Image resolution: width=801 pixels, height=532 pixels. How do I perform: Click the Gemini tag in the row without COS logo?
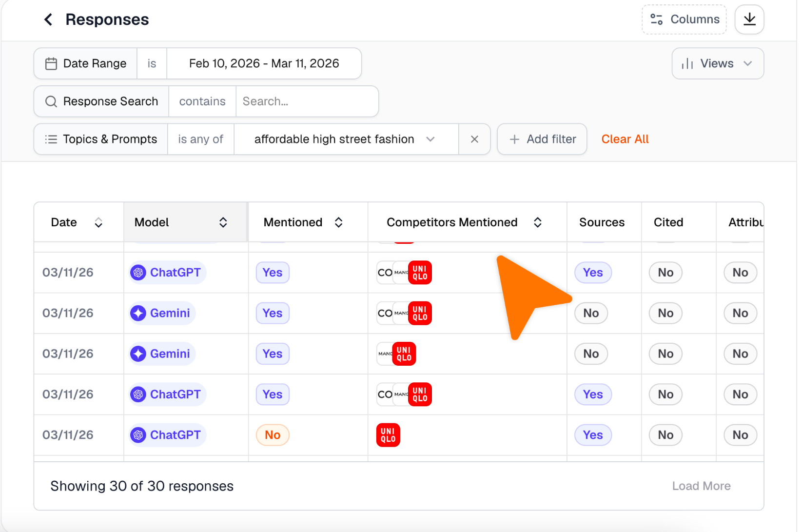(x=162, y=354)
